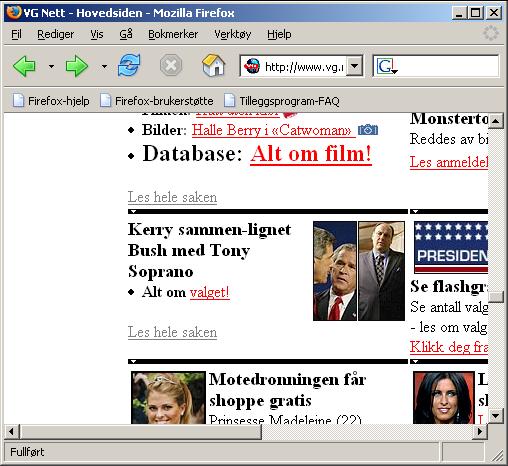
Task: Go to the Home page icon
Action: point(214,65)
